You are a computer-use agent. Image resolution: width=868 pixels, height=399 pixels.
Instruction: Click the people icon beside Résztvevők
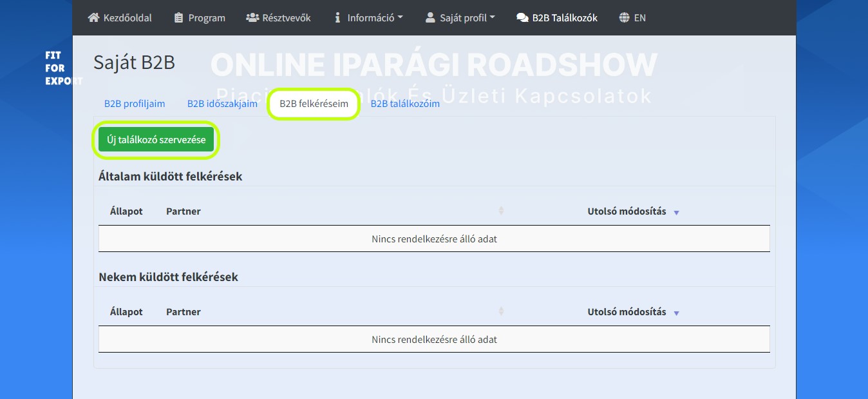(252, 17)
